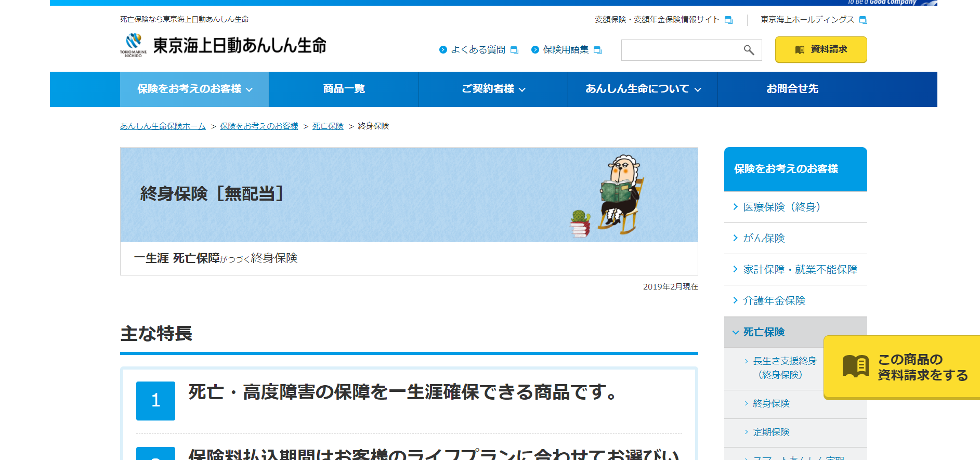Click small arrow beside 長生き支援終身
The width and height of the screenshot is (980, 460).
(746, 361)
